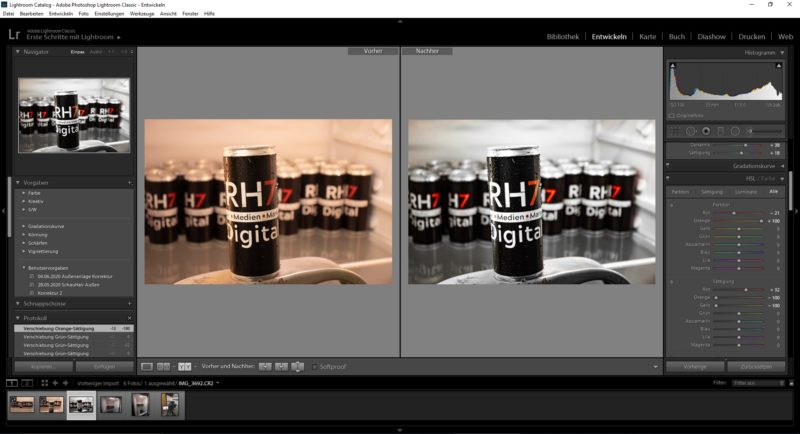Open the Datei menu
Viewport: 800px width, 434px height.
click(8, 14)
